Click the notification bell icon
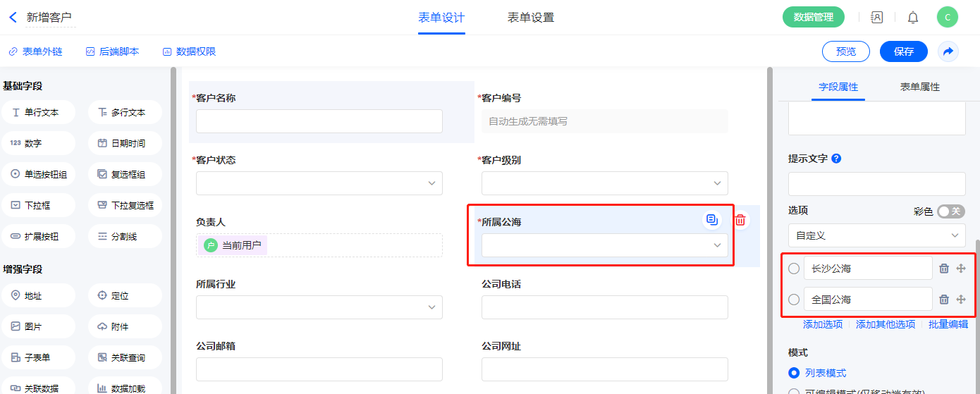This screenshot has width=980, height=394. [x=913, y=18]
